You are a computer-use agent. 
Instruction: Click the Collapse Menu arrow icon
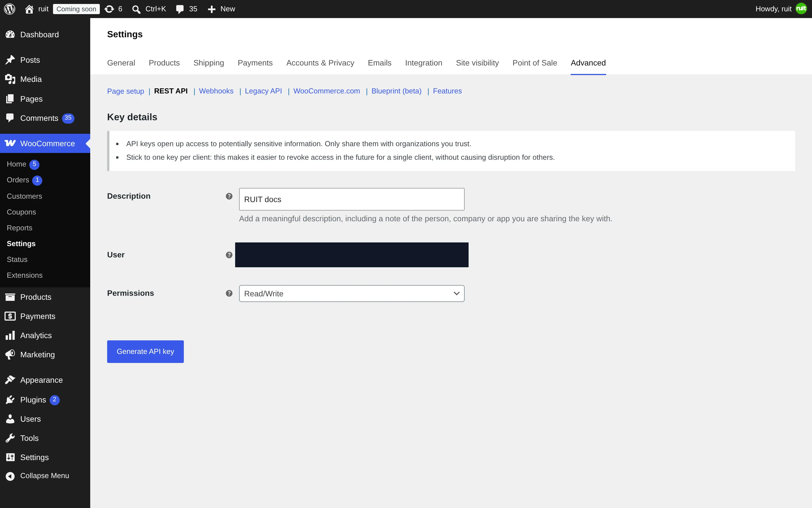(x=10, y=476)
